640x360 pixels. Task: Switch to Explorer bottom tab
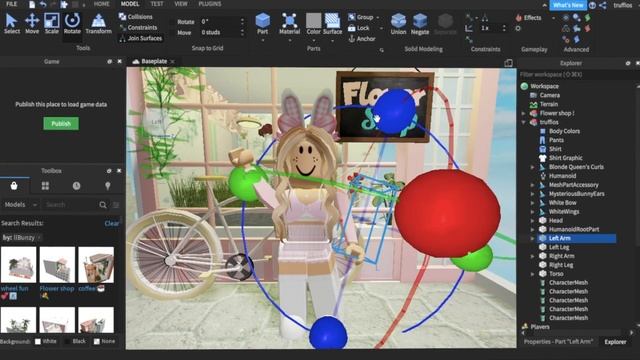[615, 342]
